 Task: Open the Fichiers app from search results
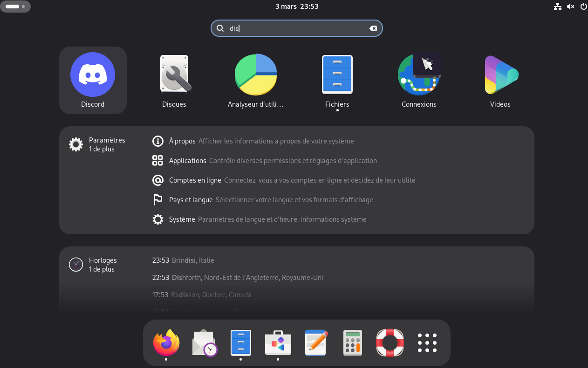337,80
